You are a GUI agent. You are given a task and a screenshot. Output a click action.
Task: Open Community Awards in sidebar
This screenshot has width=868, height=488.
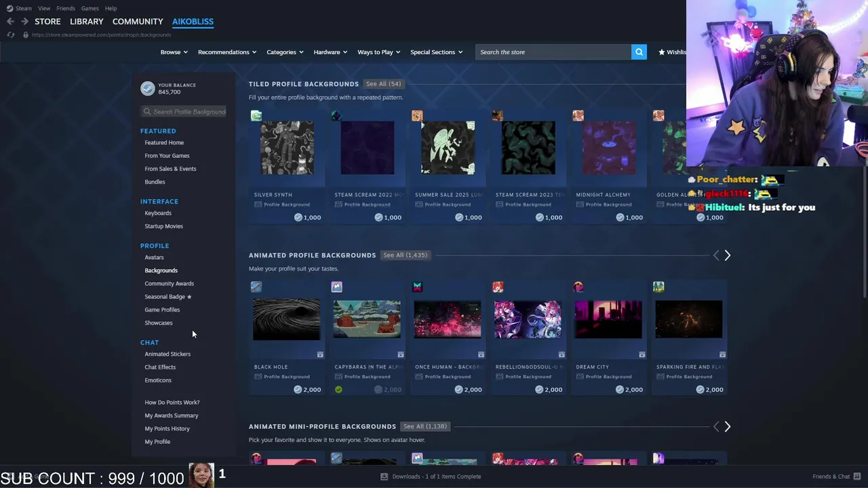[x=169, y=284]
